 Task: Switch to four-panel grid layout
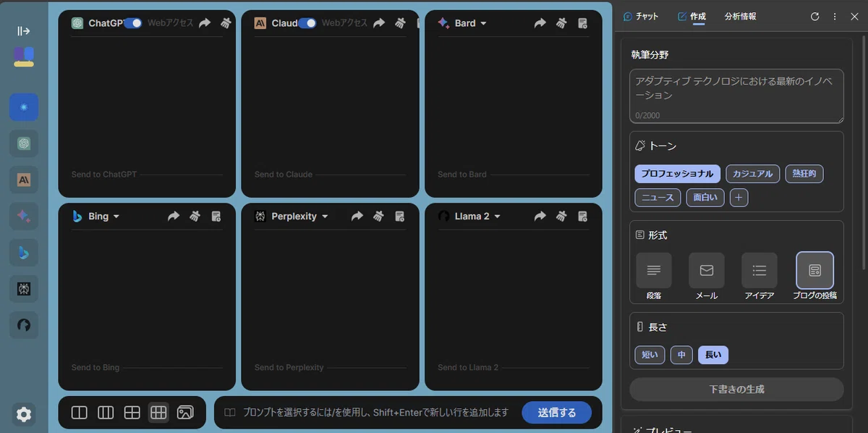(x=132, y=412)
